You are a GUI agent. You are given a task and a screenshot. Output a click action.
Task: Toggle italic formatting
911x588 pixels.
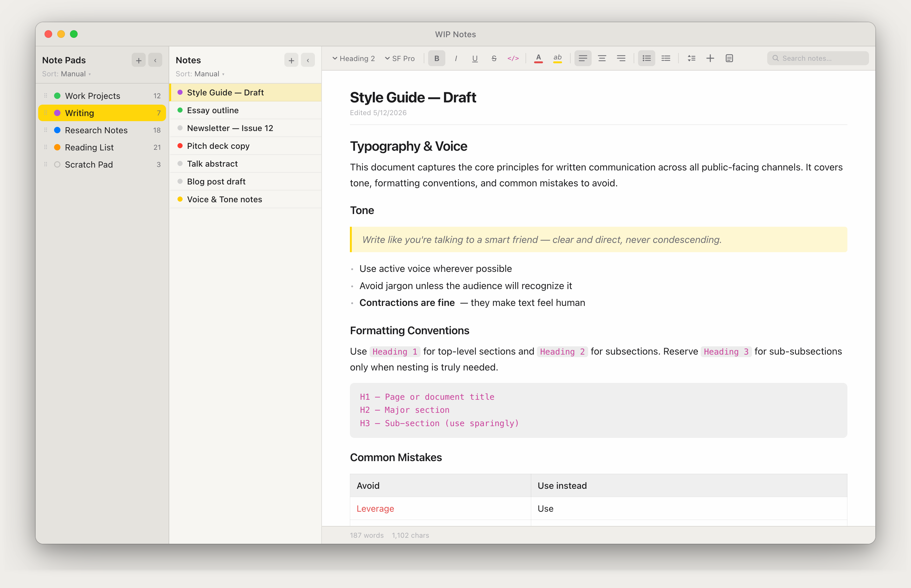tap(455, 59)
